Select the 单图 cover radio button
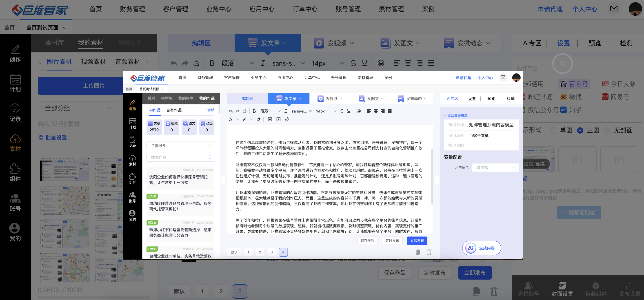Screen dimensions: 644x300 tap(553, 130)
